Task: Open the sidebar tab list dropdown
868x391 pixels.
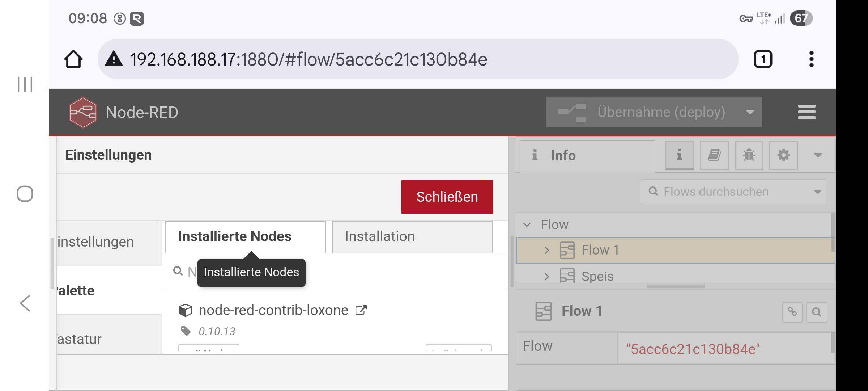Action: (x=818, y=155)
